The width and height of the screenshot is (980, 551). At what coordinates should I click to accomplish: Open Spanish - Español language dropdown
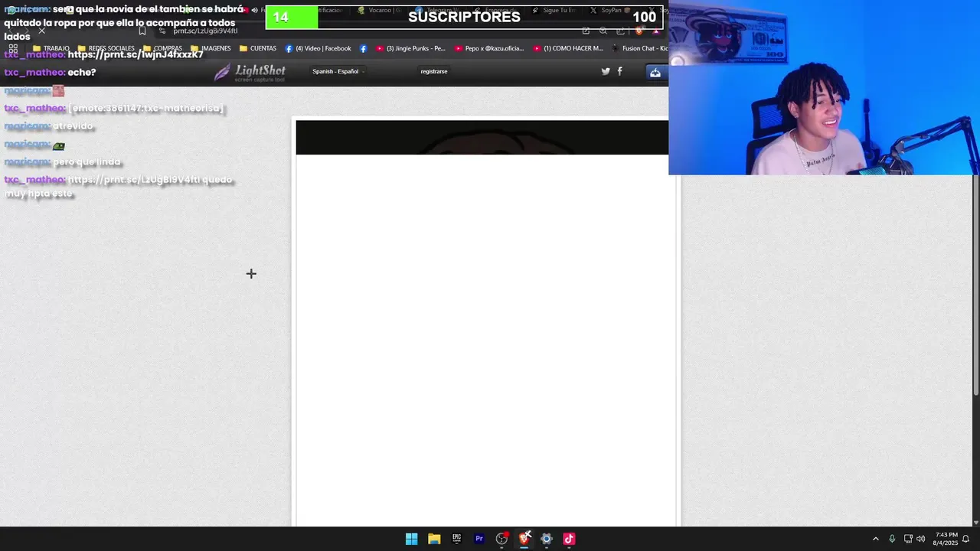[x=338, y=71]
